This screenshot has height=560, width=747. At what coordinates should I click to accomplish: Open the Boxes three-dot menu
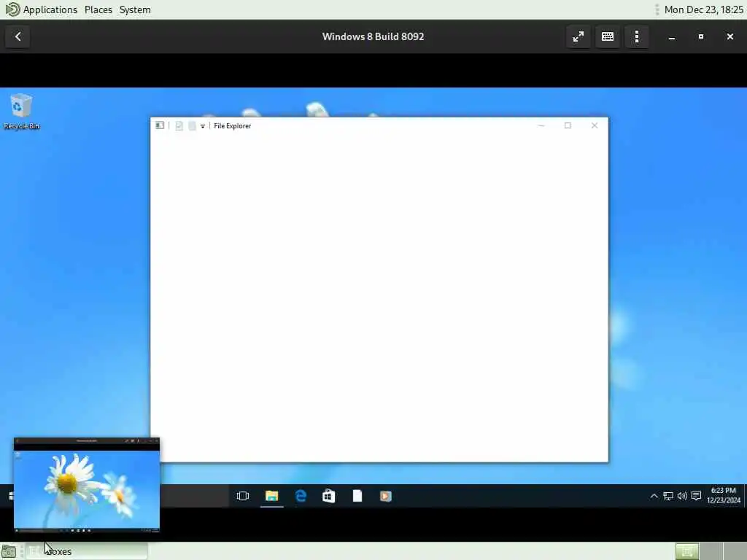point(637,36)
